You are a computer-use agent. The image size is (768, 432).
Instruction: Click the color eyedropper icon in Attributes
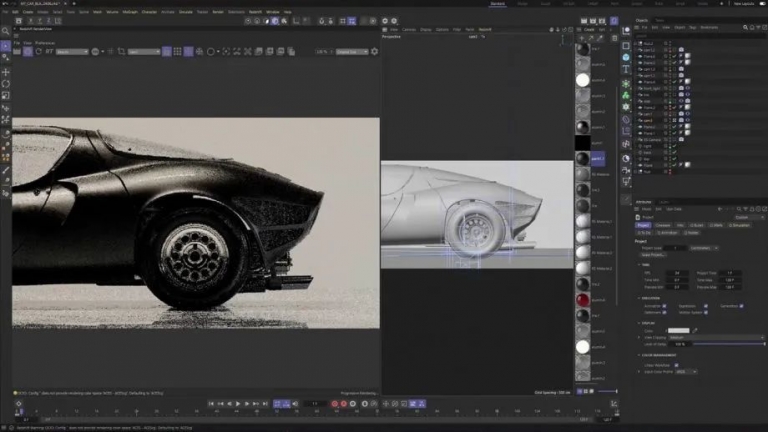(696, 330)
